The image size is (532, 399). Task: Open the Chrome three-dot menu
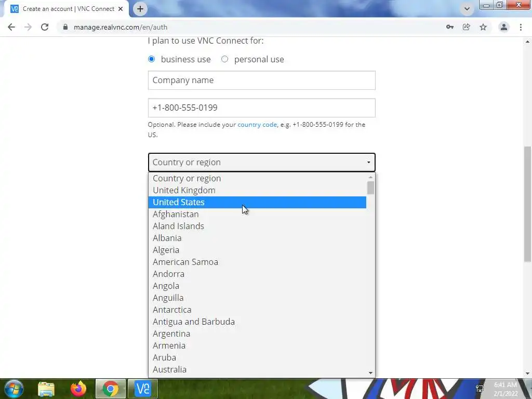[521, 27]
